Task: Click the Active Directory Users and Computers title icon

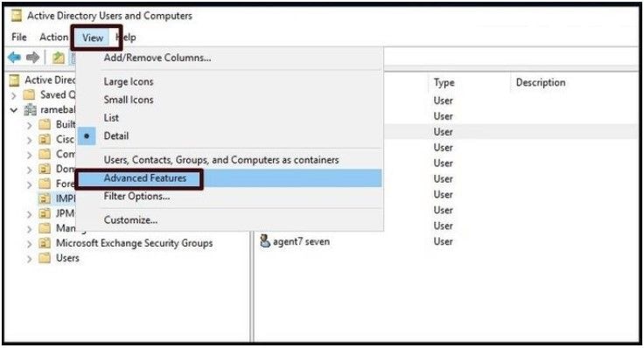Action: tap(17, 16)
